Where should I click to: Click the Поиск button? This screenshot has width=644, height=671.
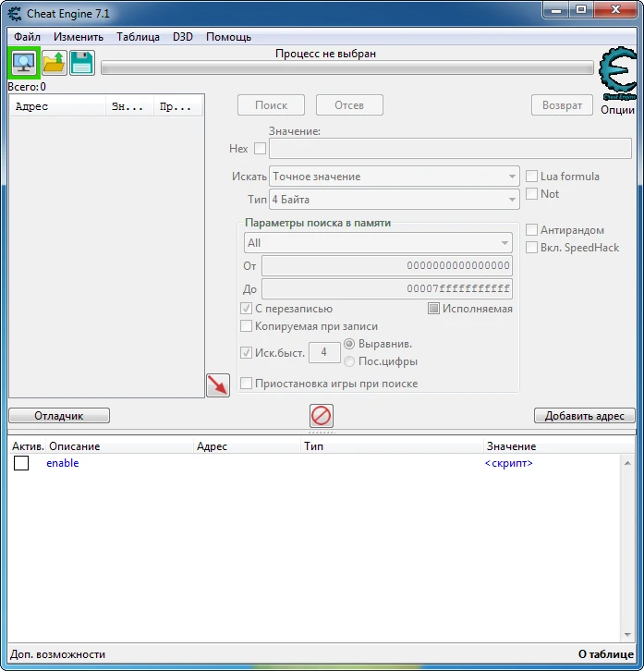click(x=272, y=105)
